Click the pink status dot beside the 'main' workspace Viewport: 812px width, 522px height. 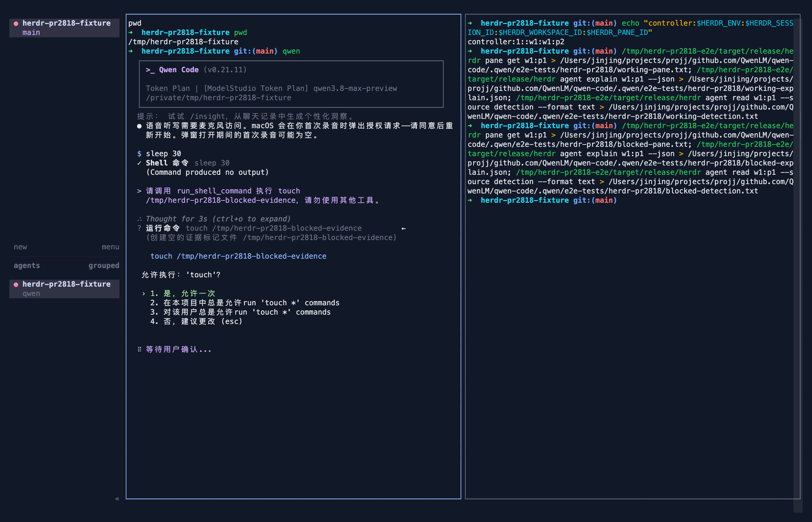click(x=16, y=23)
